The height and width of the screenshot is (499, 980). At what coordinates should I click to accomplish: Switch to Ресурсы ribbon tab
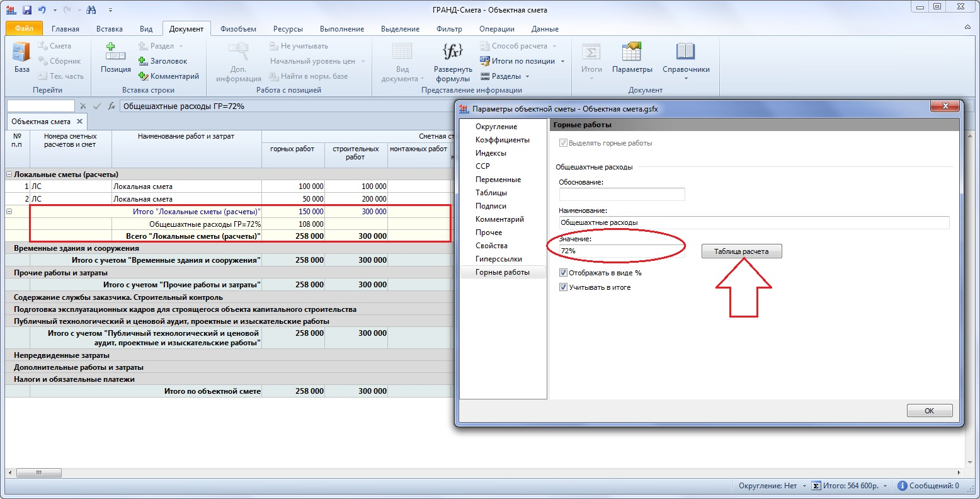(x=288, y=29)
